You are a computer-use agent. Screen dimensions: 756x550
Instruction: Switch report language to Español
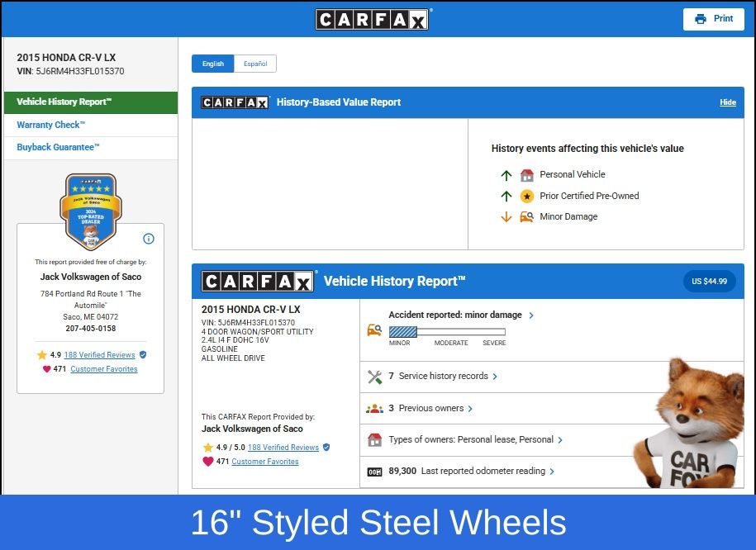point(254,64)
